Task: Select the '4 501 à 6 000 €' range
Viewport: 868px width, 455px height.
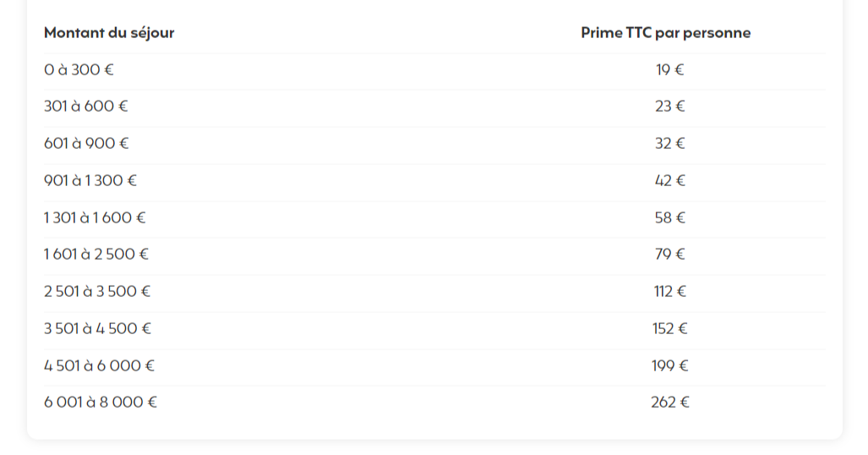Action: tap(99, 365)
